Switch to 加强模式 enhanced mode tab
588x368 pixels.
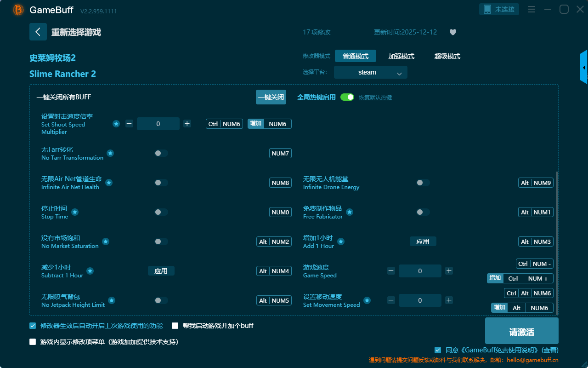[401, 56]
